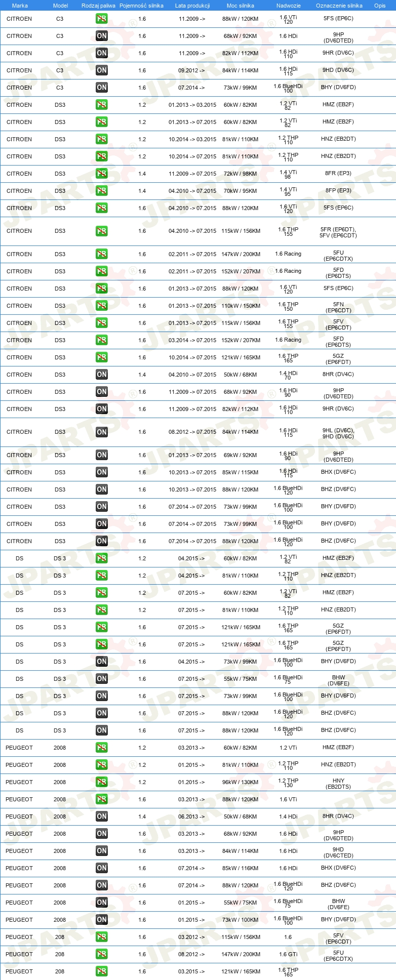The image size is (396, 980).
Task: Click power cell 73kW / 100KM
Action: pos(241,920)
